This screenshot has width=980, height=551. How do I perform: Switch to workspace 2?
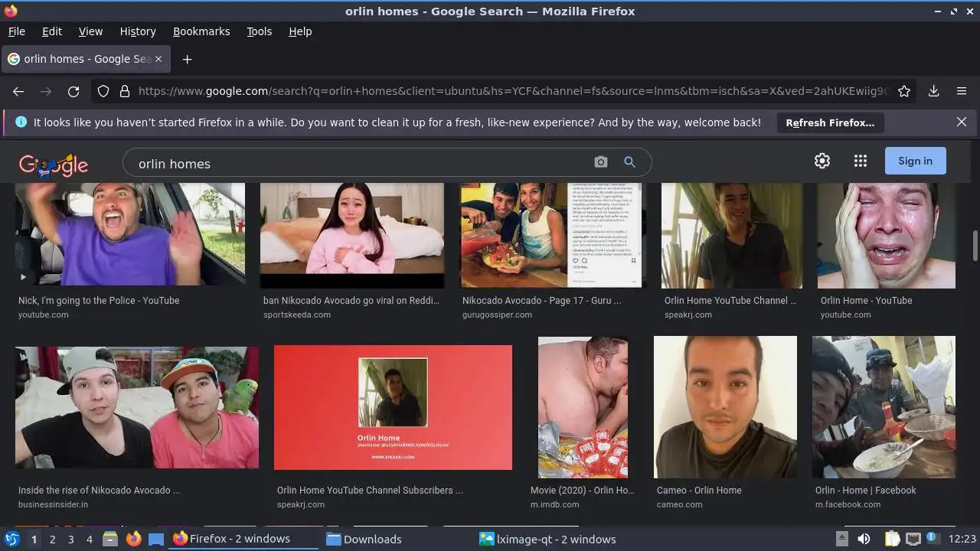52,540
